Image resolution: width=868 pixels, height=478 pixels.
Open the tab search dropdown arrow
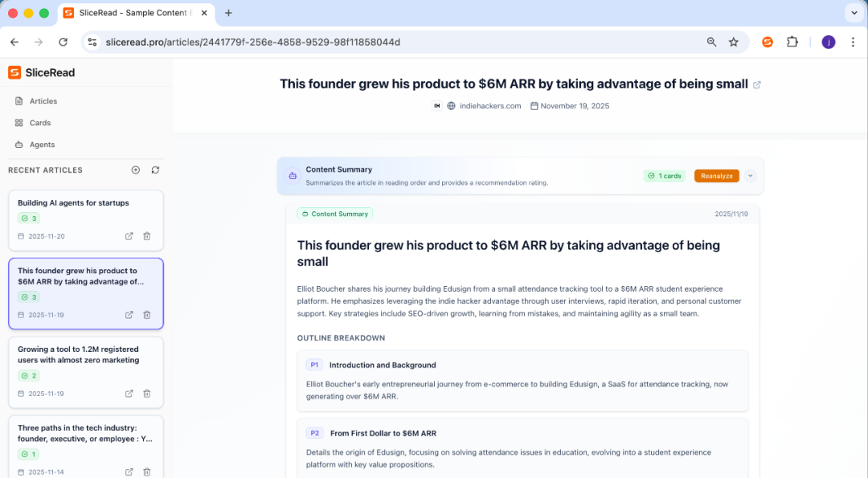(854, 13)
